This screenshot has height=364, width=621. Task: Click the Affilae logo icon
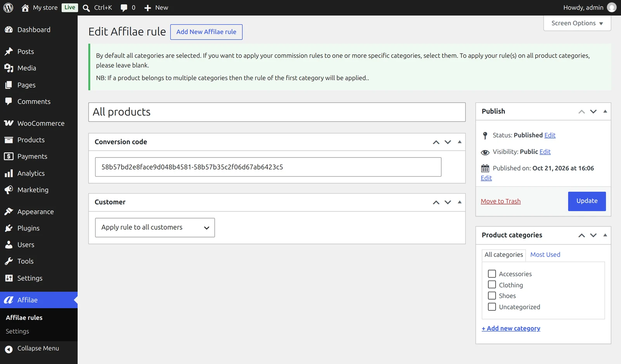(9, 300)
